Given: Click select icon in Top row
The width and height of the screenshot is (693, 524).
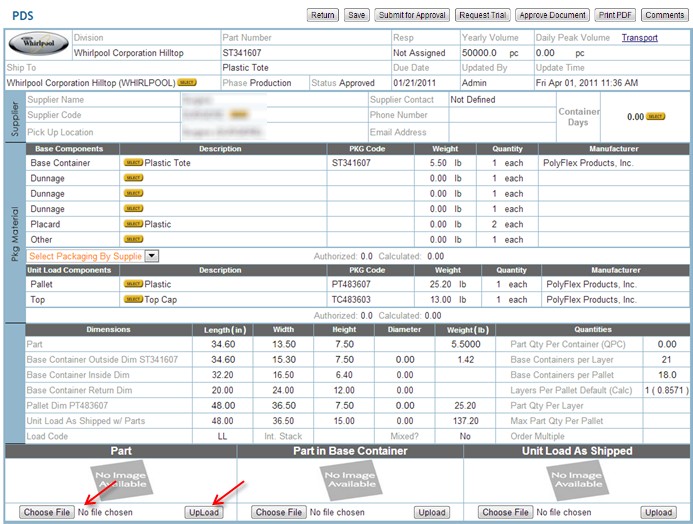Looking at the screenshot, I should tap(133, 300).
